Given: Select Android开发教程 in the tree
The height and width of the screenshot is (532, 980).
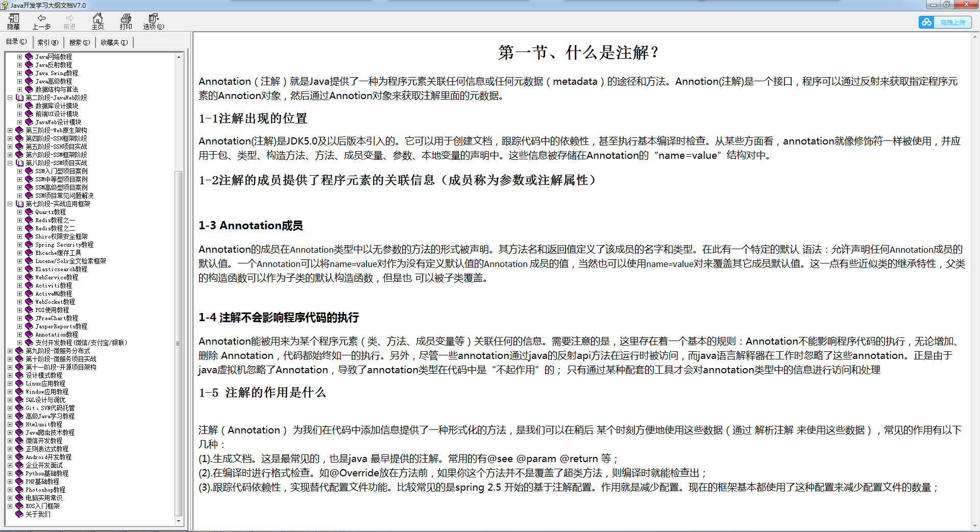Looking at the screenshot, I should (48, 457).
